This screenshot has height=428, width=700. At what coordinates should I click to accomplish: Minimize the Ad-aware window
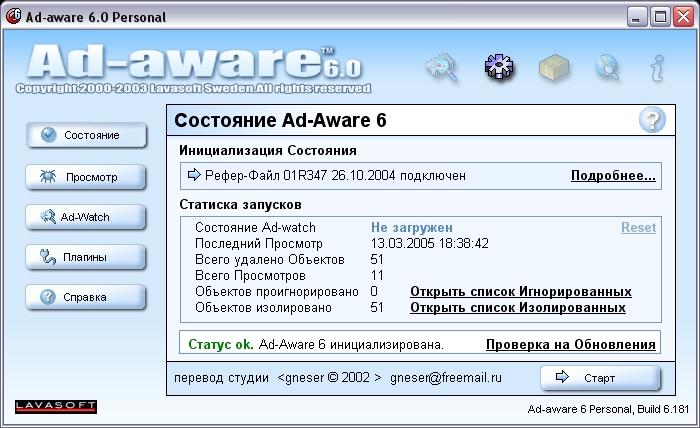tap(637, 17)
